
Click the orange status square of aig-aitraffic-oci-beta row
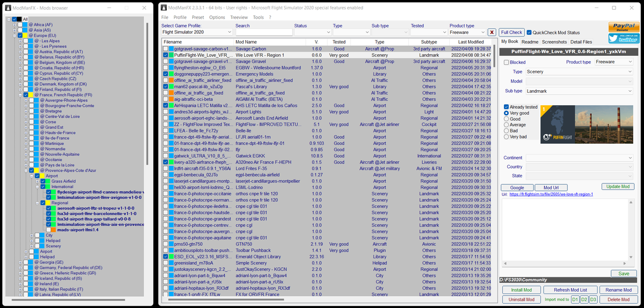[172, 99]
